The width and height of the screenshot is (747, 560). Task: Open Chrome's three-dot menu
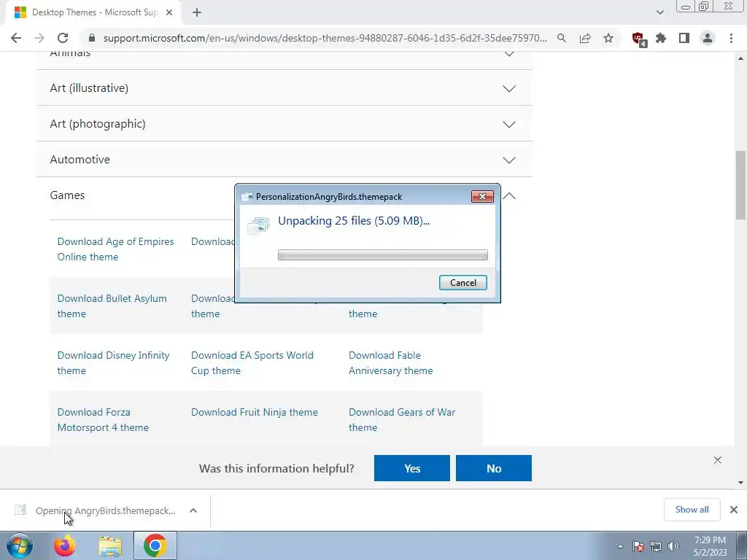(x=731, y=38)
